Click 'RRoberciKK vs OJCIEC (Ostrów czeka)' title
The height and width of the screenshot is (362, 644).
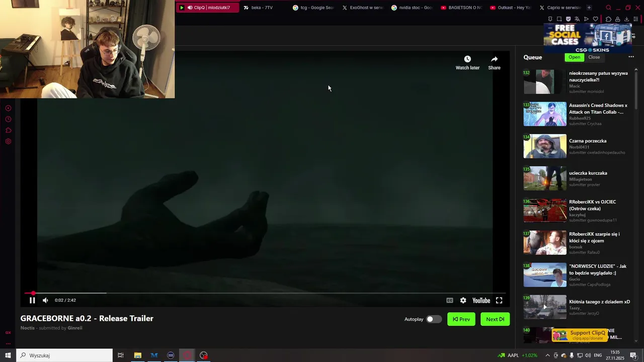(593, 205)
